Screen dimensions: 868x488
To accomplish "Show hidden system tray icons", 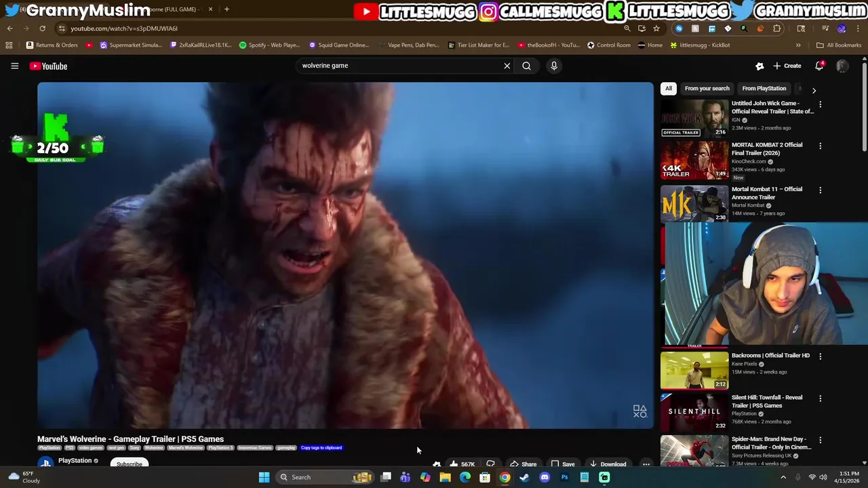I will click(x=783, y=477).
